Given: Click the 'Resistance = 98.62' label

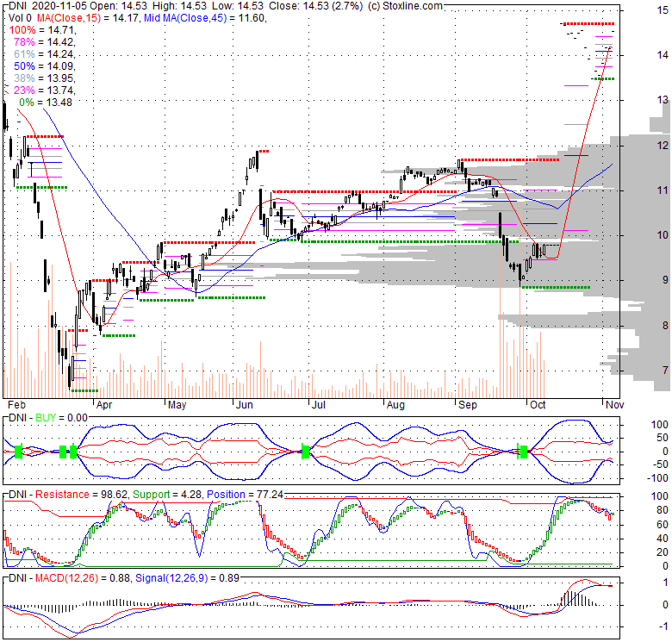Looking at the screenshot, I should click(x=82, y=495).
